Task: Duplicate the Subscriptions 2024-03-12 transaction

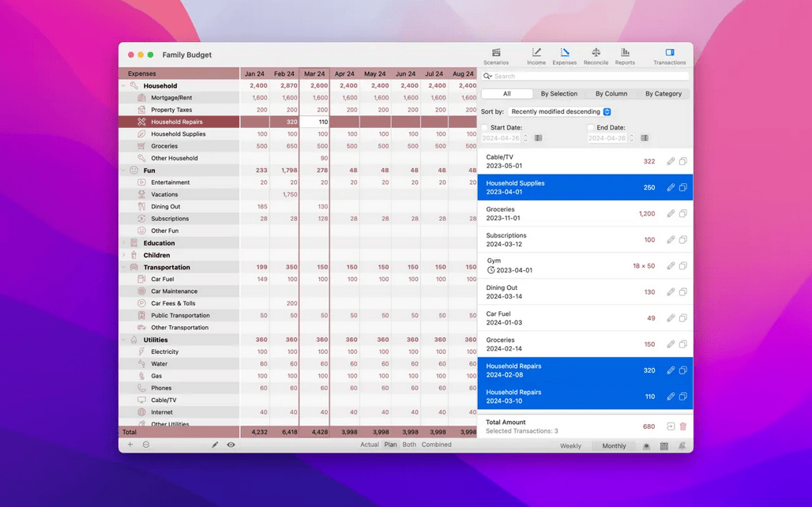Action: (x=683, y=240)
